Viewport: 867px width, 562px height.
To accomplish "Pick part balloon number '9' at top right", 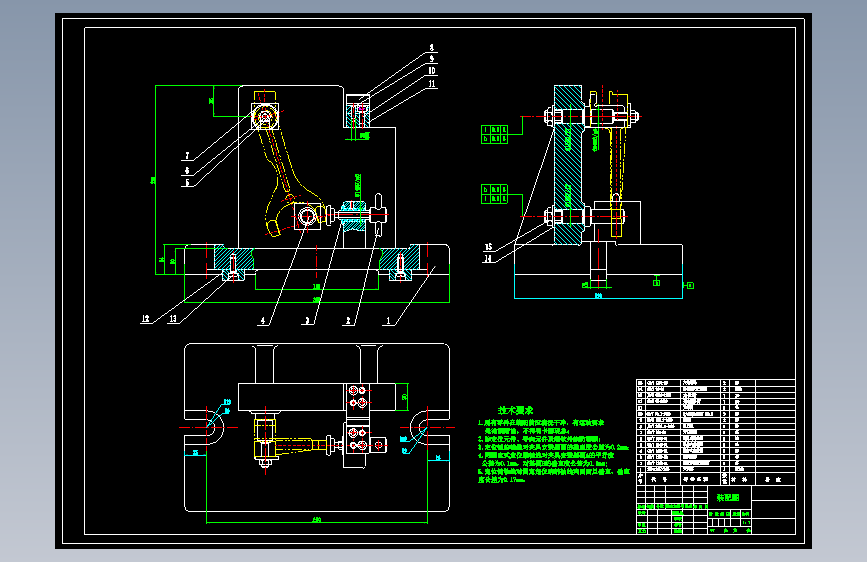I will click(x=432, y=59).
